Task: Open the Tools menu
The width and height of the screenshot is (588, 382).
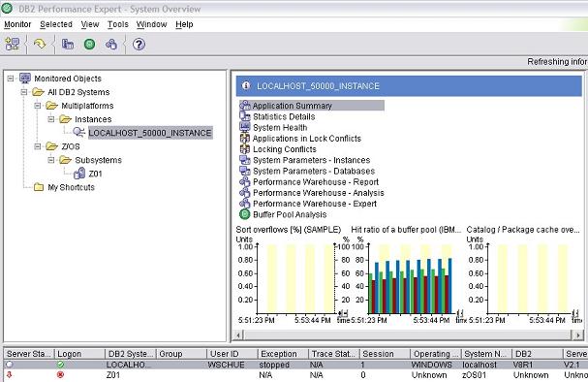Action: (x=118, y=24)
